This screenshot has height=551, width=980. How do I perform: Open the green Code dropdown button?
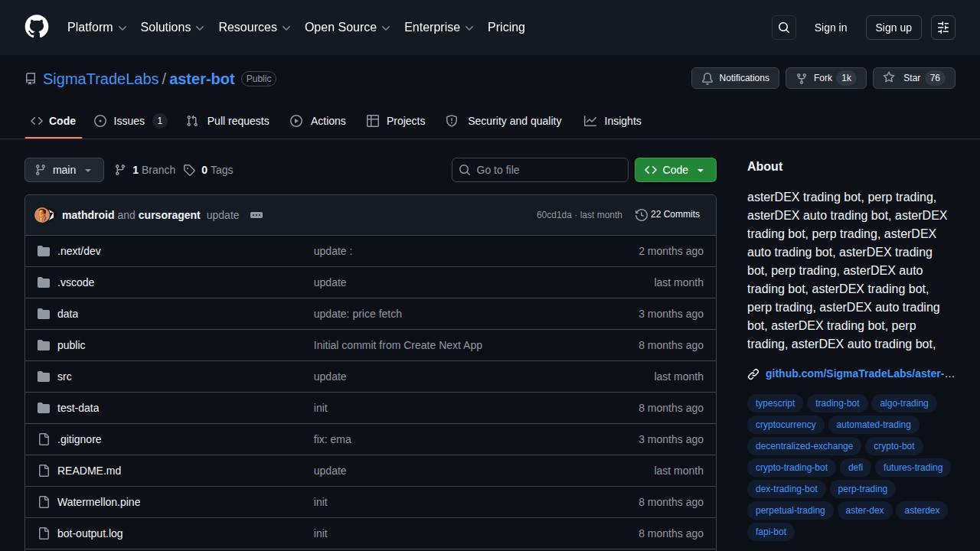675,170
